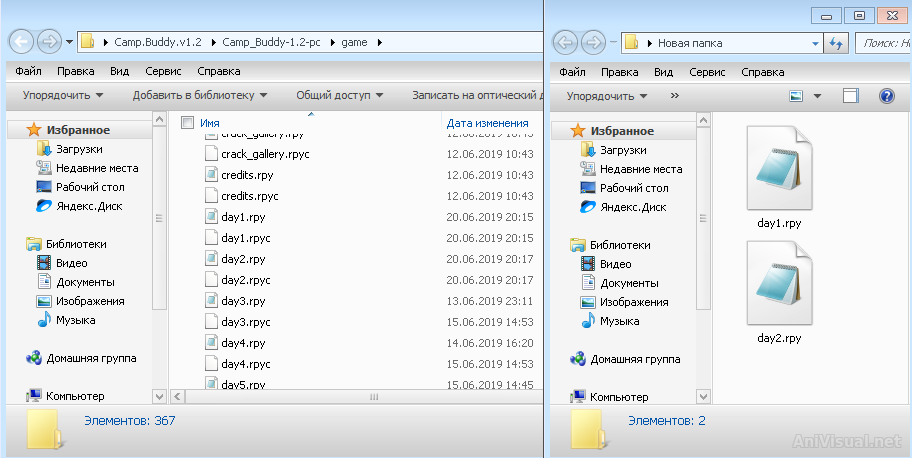Open Сервис menu in game window
Image resolution: width=912 pixels, height=458 pixels.
tap(163, 72)
